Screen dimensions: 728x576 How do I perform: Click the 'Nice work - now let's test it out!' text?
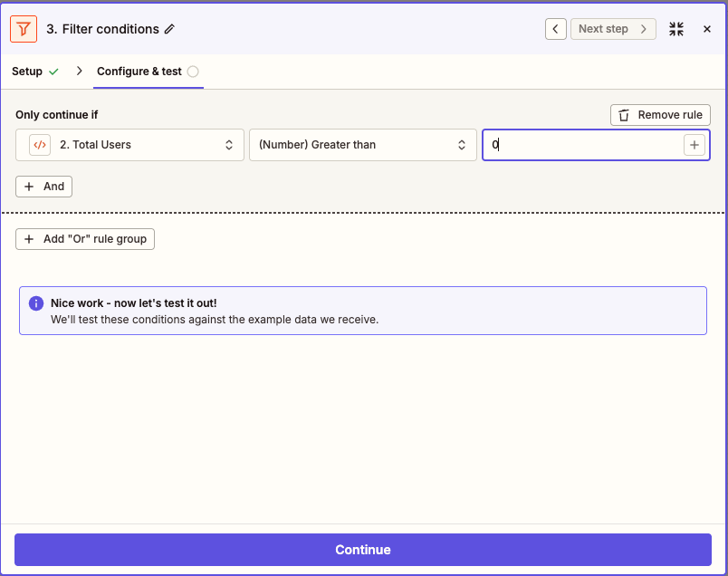point(134,302)
